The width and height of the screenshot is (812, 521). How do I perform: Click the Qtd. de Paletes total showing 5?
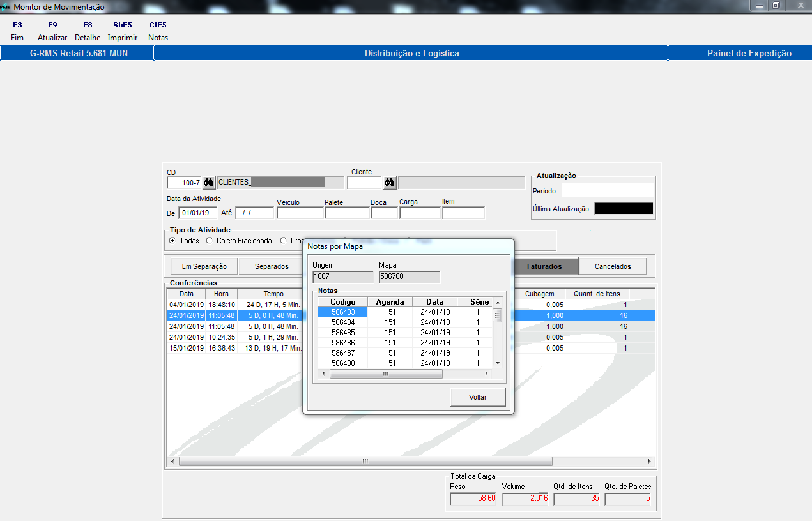(628, 499)
